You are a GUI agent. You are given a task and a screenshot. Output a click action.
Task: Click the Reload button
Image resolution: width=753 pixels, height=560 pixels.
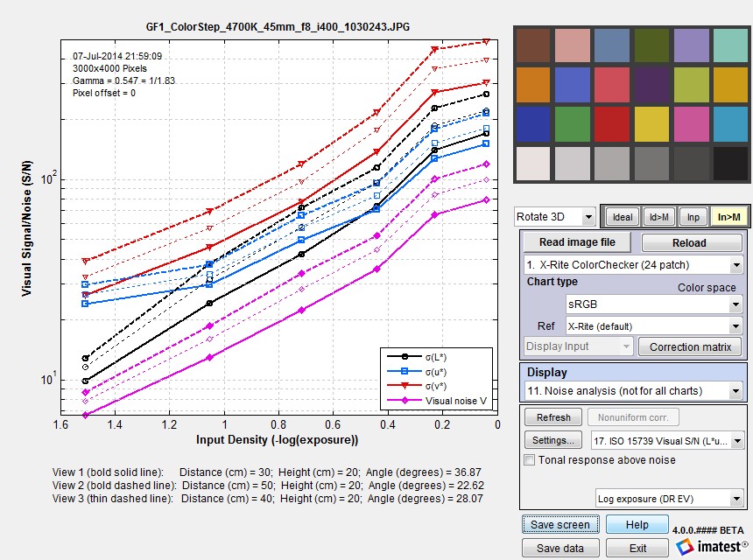[x=689, y=242]
